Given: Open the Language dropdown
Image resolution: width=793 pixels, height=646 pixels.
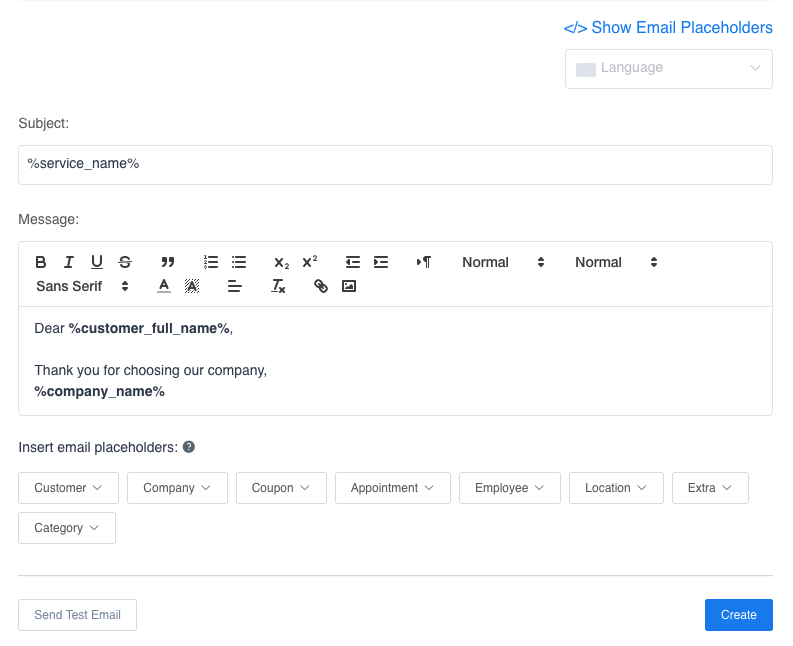Looking at the screenshot, I should 668,69.
